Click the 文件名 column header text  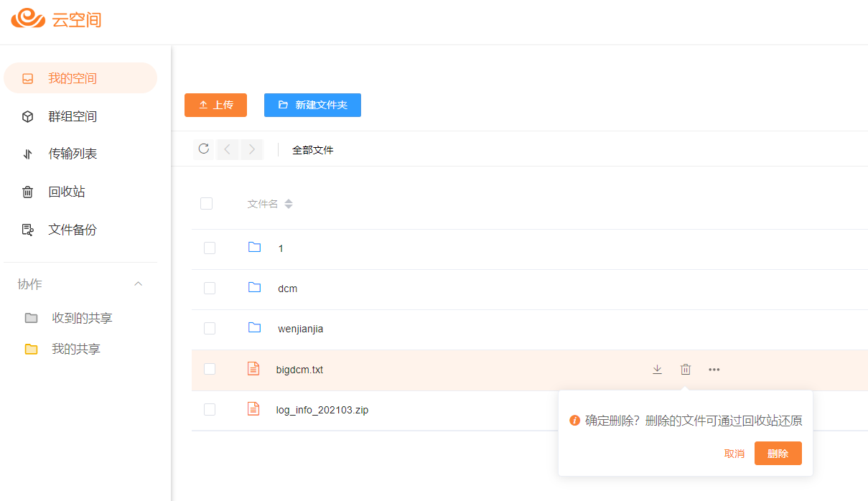(x=263, y=204)
